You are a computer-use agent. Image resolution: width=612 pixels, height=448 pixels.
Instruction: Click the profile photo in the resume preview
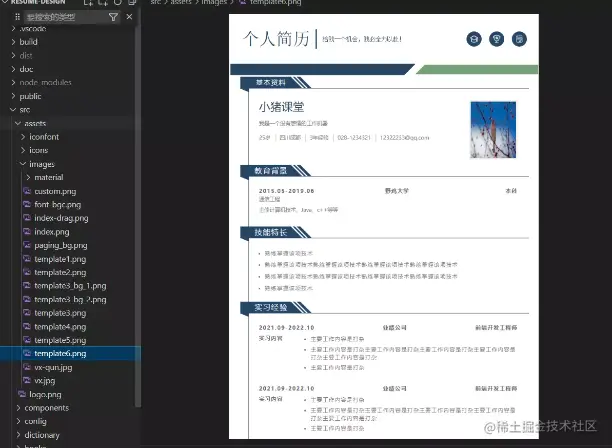click(x=493, y=130)
